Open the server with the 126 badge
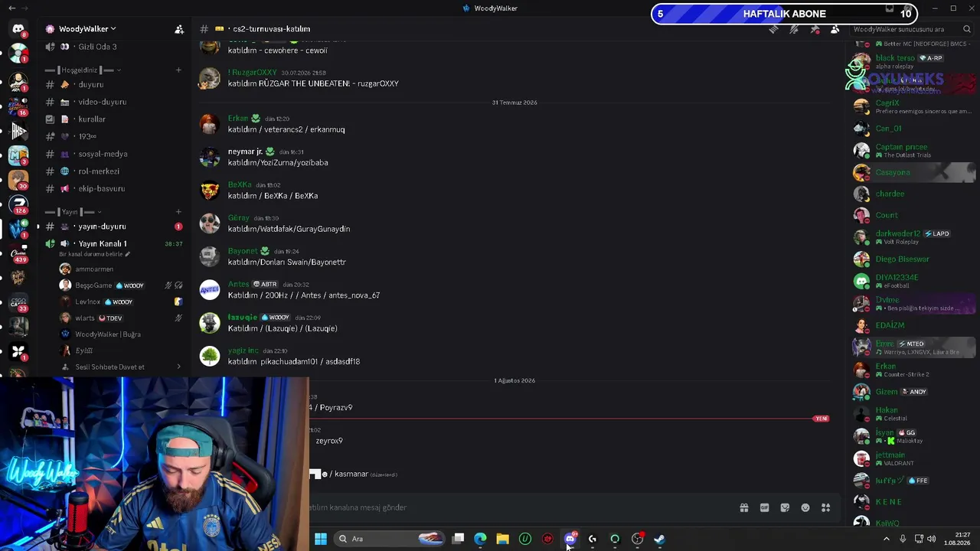Viewport: 980px width, 551px height. (18, 204)
